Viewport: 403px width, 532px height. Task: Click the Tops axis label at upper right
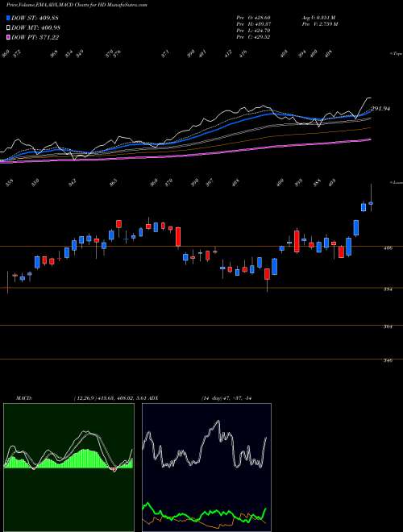coord(397,54)
